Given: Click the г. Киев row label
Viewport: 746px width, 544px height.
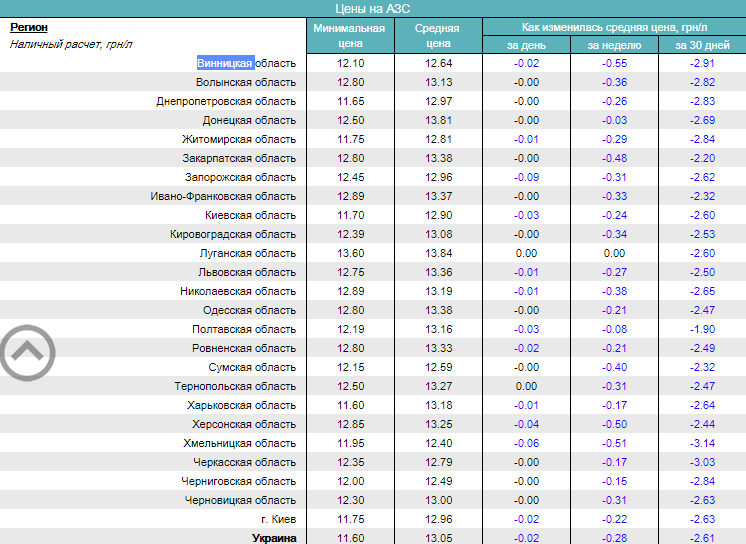Looking at the screenshot, I should [277, 520].
